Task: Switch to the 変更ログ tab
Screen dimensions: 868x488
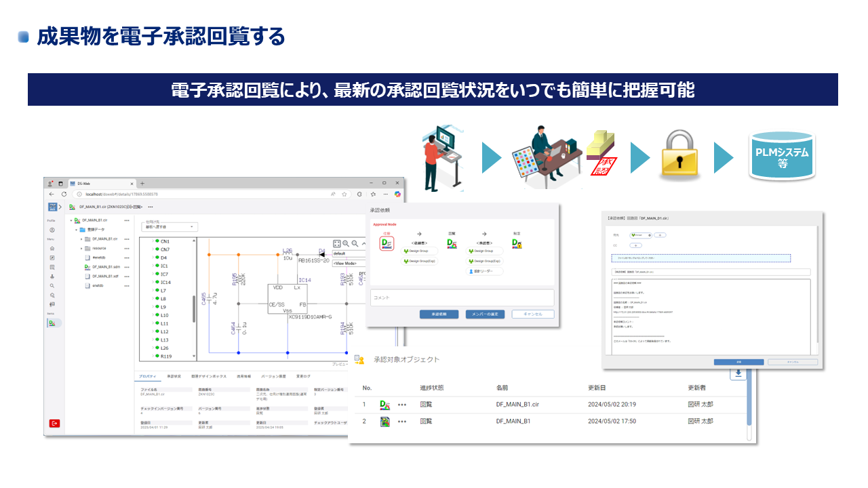Action: coord(303,375)
